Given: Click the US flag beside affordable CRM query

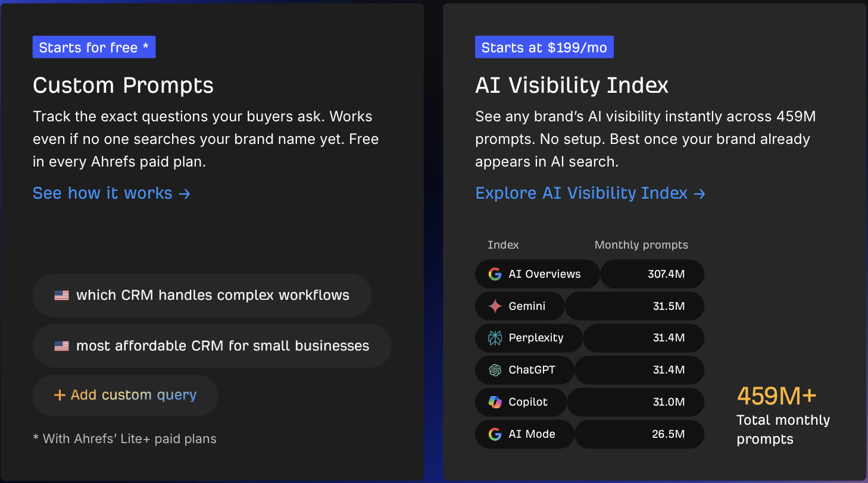Looking at the screenshot, I should 61,346.
